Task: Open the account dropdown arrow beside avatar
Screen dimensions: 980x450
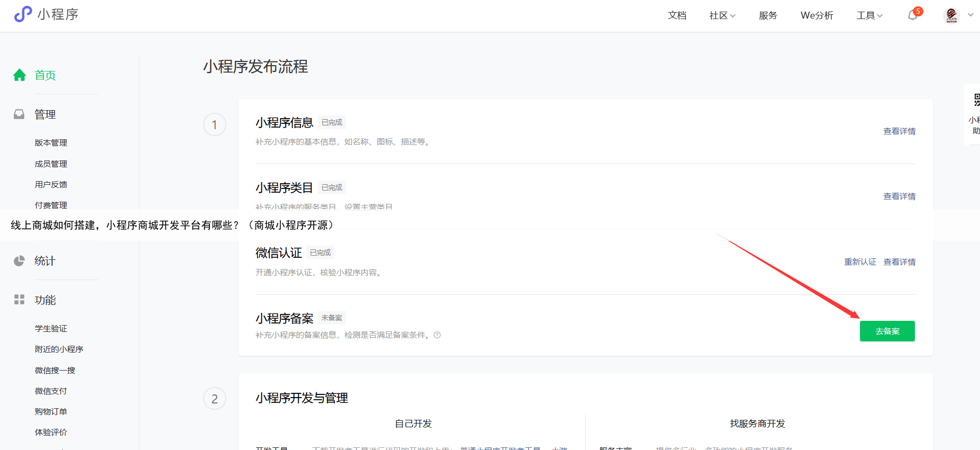Action: click(970, 15)
